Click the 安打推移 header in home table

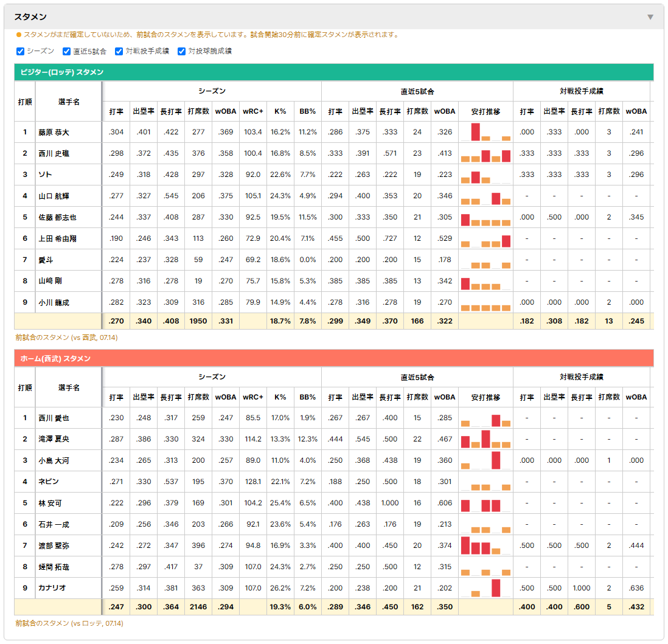[485, 397]
